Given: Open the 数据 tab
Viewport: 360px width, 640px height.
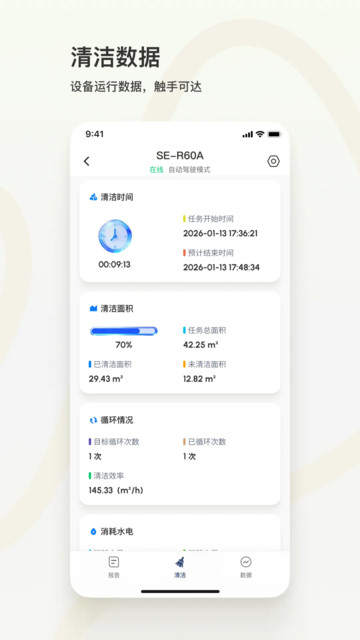Looking at the screenshot, I should [246, 567].
